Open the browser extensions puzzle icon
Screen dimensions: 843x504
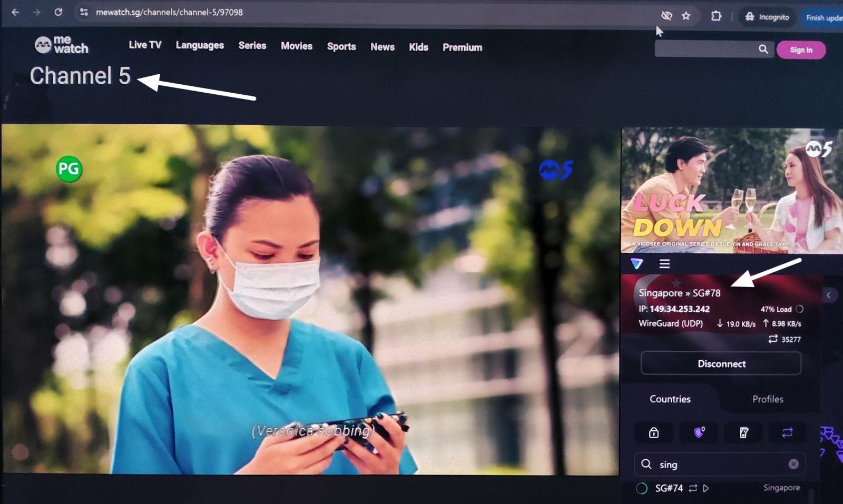tap(716, 16)
